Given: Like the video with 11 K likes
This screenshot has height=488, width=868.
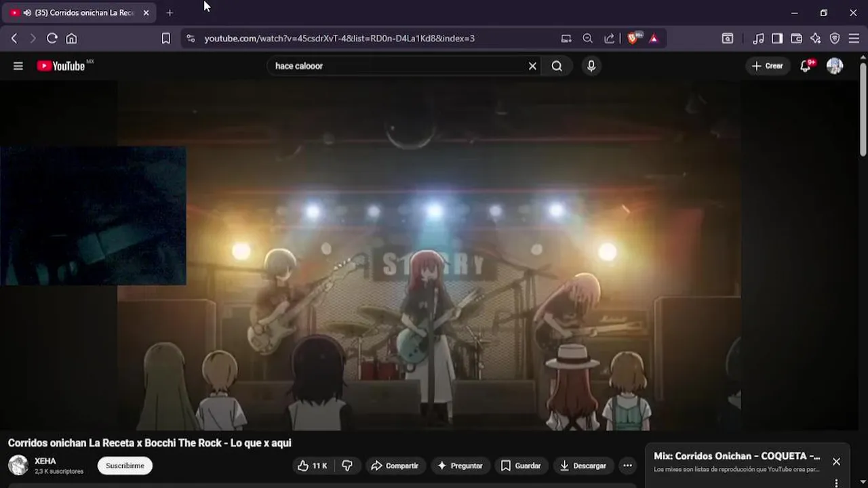Looking at the screenshot, I should [x=313, y=466].
